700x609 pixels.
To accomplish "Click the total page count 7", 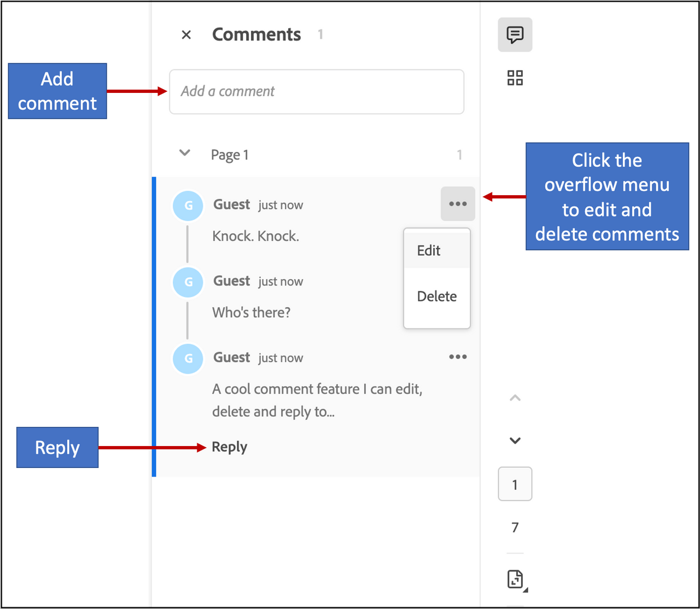I will click(515, 528).
